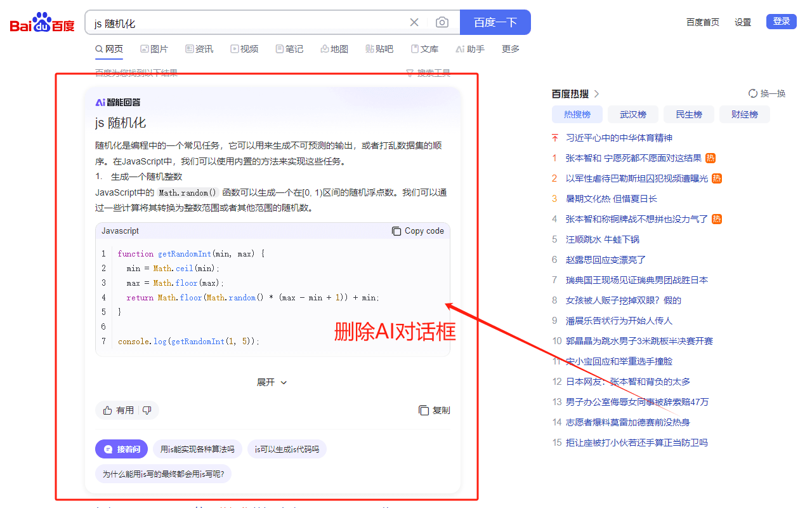Mark the answer as 有用 (thumbs up)

click(119, 410)
